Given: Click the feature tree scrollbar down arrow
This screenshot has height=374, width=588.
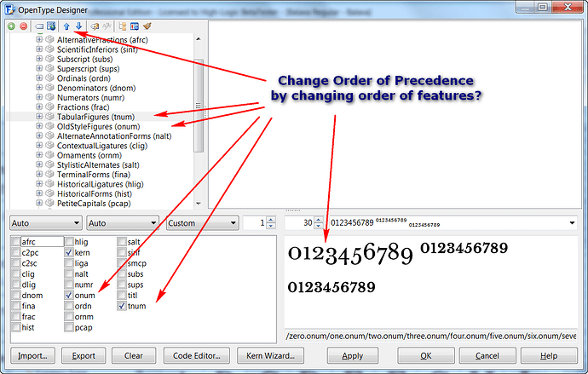Looking at the screenshot, I should point(199,204).
